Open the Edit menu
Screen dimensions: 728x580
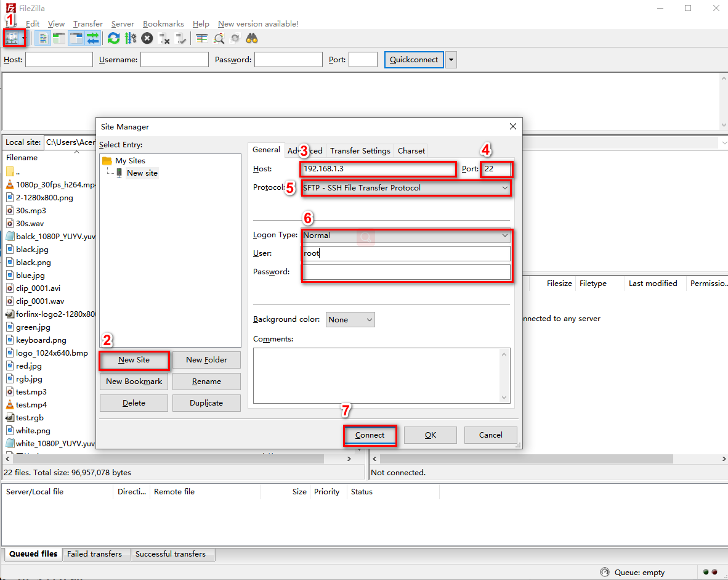click(x=33, y=23)
